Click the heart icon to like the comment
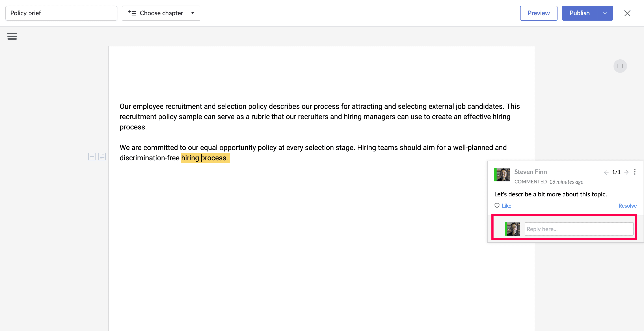 click(497, 206)
